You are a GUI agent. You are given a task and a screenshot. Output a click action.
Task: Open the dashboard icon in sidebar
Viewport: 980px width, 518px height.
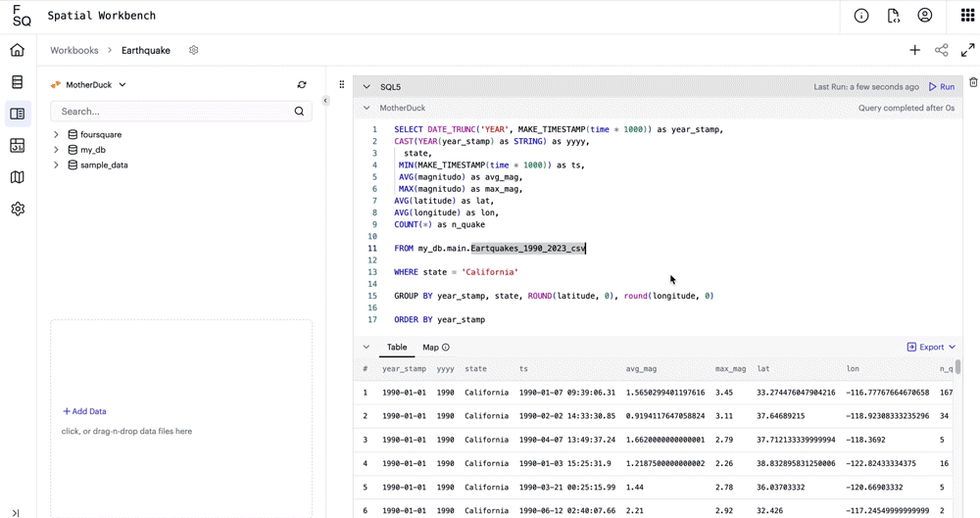[x=18, y=146]
